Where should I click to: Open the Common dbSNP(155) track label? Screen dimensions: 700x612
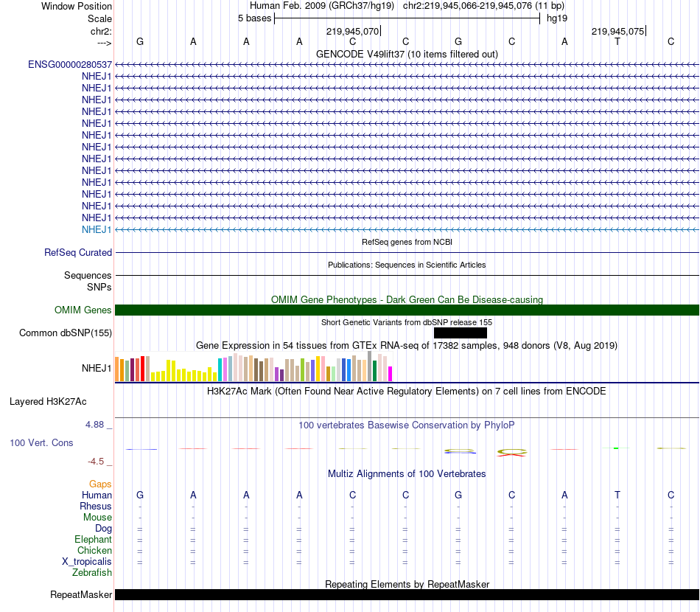coord(66,333)
